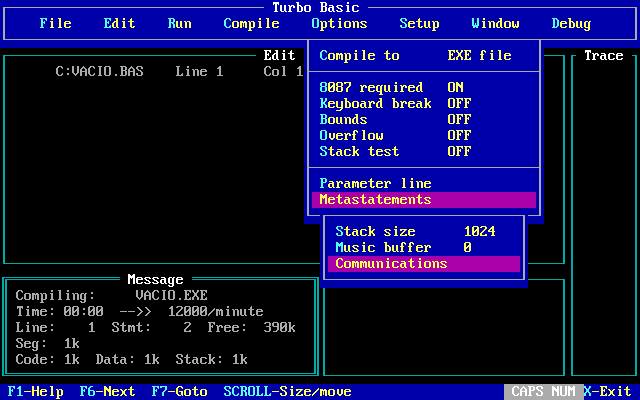Click the Time: 00:00 text in Message window
Image resolution: width=640 pixels, height=400 pixels.
[60, 311]
